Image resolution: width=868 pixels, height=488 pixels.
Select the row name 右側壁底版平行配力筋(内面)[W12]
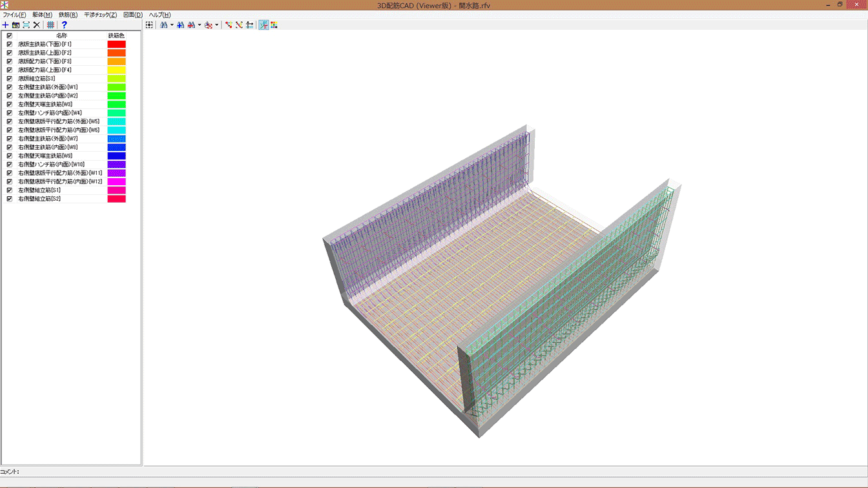tap(60, 182)
